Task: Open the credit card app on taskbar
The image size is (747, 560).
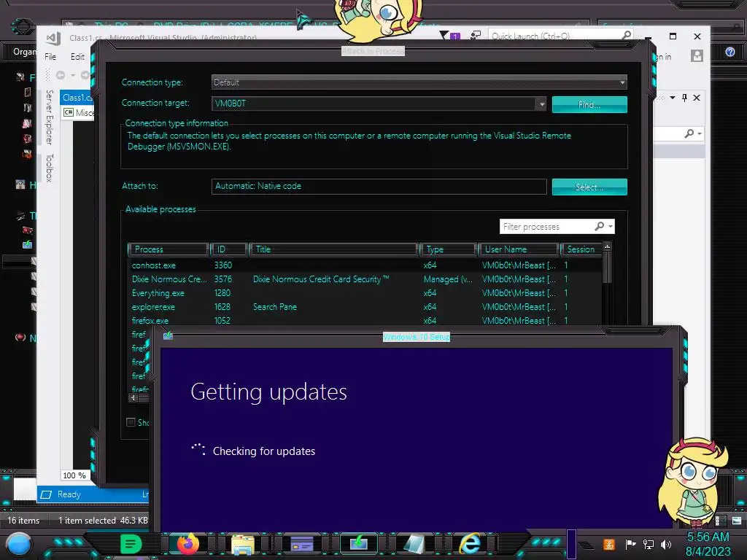Action: click(x=301, y=543)
